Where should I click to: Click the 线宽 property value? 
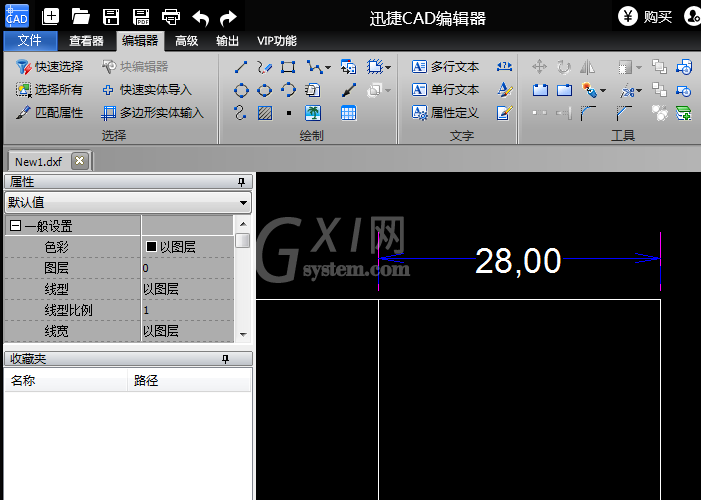point(187,331)
